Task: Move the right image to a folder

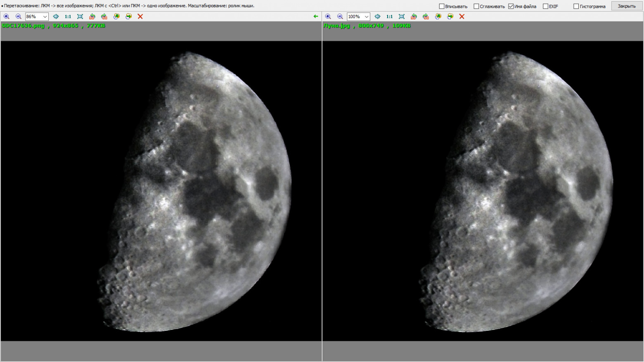Action: (450, 17)
